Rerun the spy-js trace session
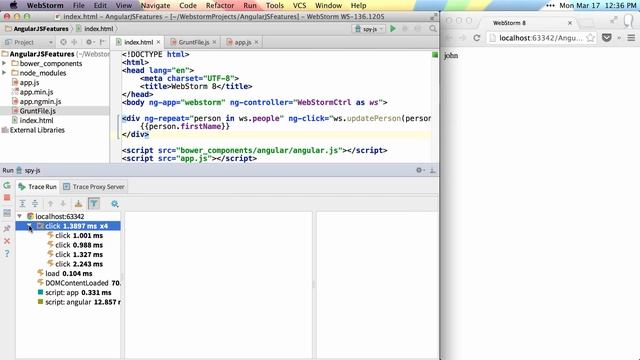 click(x=7, y=186)
